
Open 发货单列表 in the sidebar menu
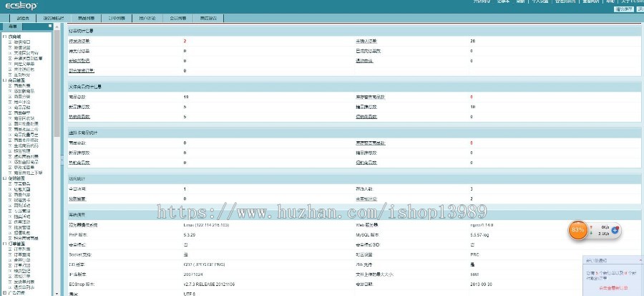coord(24,282)
